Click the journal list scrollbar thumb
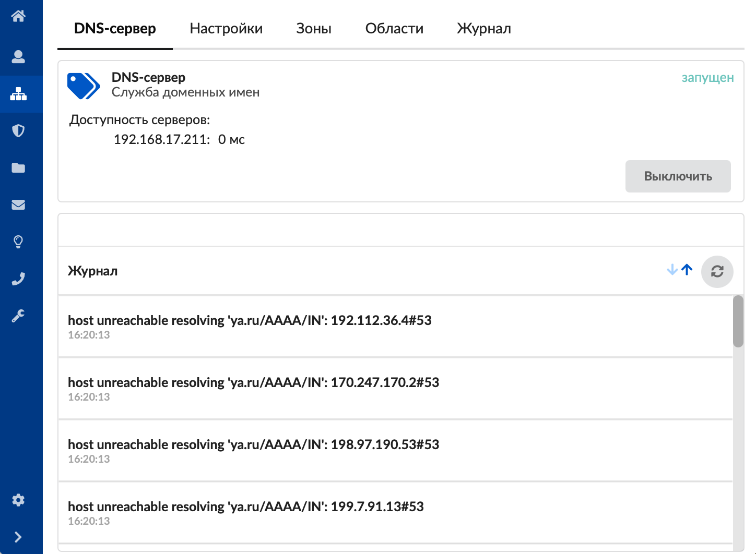 tap(738, 321)
